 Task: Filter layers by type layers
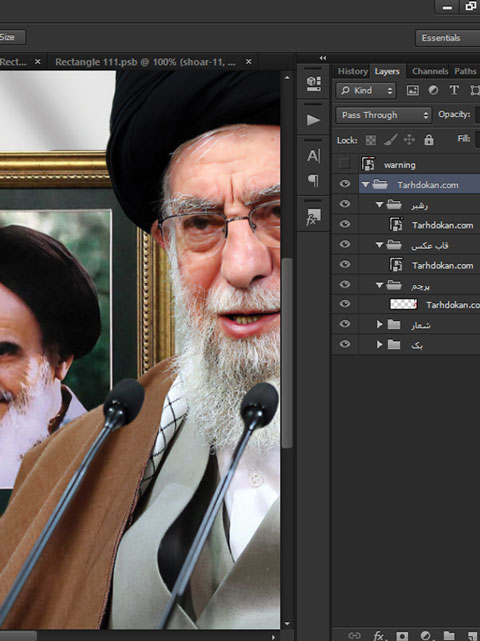[x=454, y=90]
